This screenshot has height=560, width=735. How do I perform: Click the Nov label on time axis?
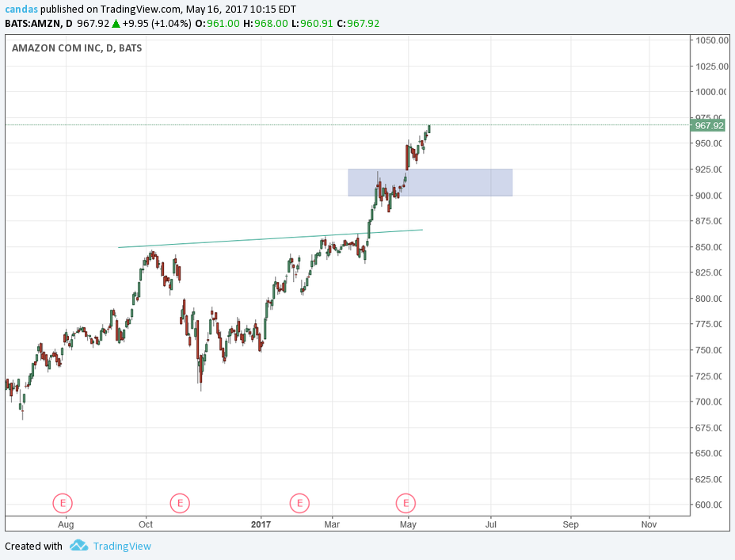(x=649, y=524)
